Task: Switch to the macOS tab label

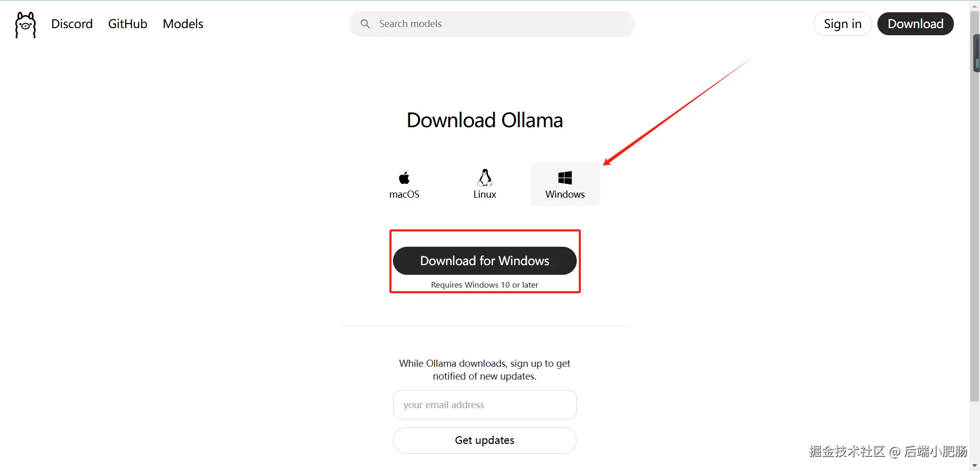Action: 404,195
